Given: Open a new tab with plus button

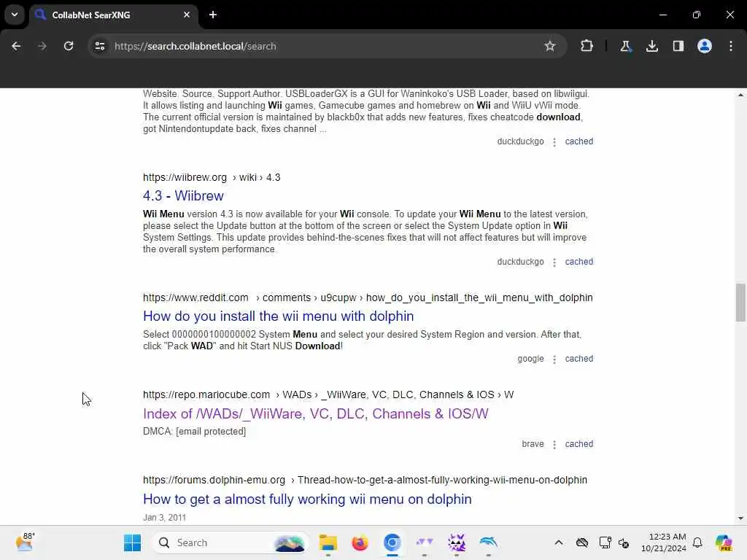Looking at the screenshot, I should pyautogui.click(x=213, y=15).
